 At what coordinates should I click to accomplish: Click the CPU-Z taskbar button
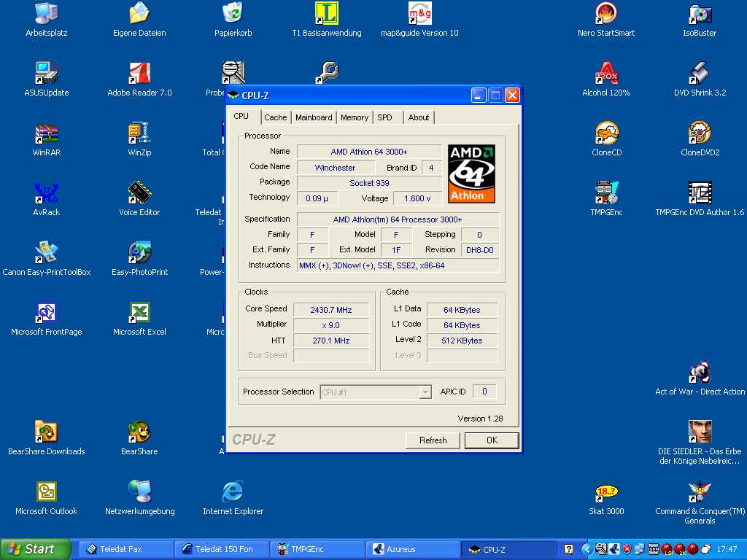click(x=508, y=549)
